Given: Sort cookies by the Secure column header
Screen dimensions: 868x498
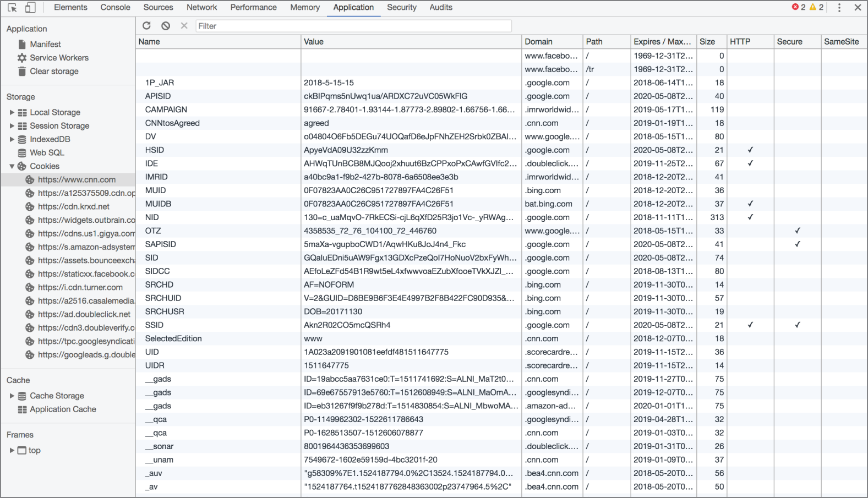Looking at the screenshot, I should (x=797, y=41).
